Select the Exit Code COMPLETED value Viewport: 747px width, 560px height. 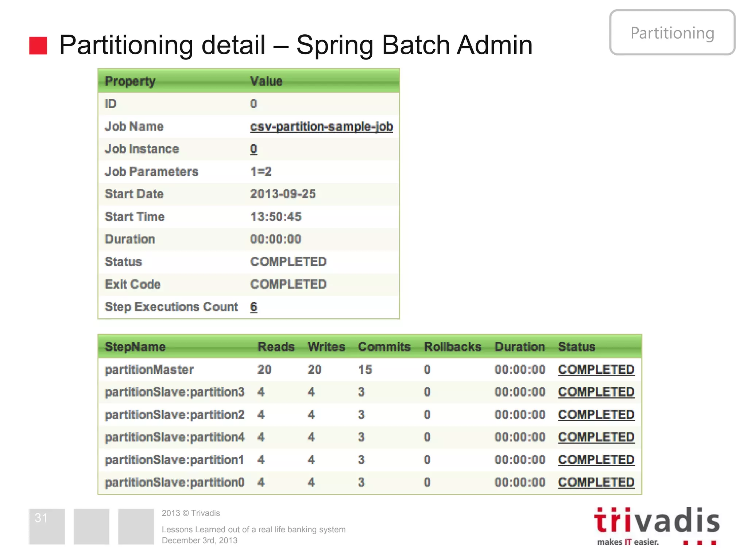(x=288, y=284)
